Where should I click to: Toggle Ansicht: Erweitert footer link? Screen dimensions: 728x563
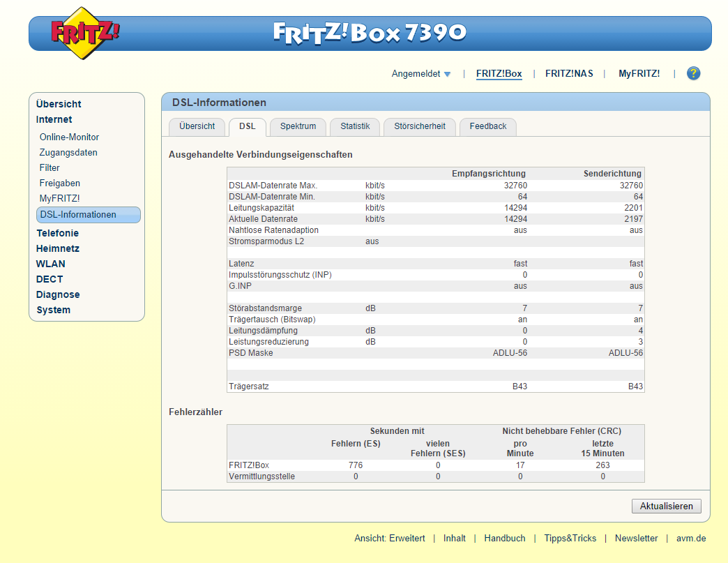click(x=390, y=539)
